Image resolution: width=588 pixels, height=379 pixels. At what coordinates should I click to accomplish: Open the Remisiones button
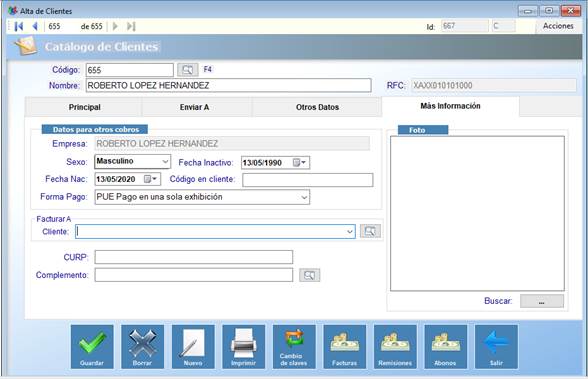click(395, 347)
